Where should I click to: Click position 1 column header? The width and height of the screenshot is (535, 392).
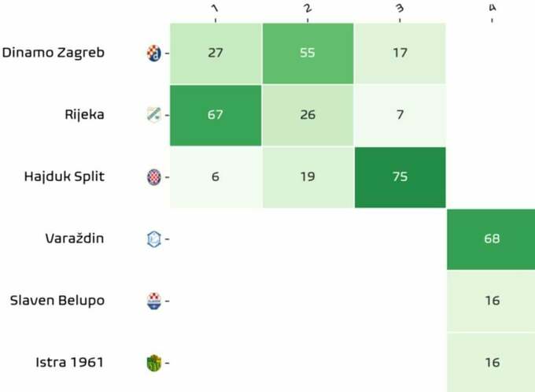click(214, 9)
